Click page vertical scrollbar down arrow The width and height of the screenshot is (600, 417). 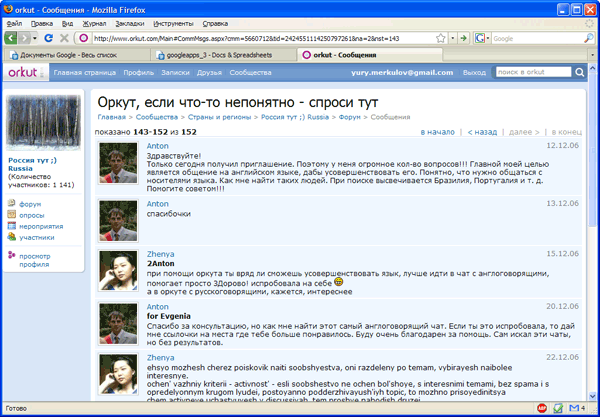(593, 396)
